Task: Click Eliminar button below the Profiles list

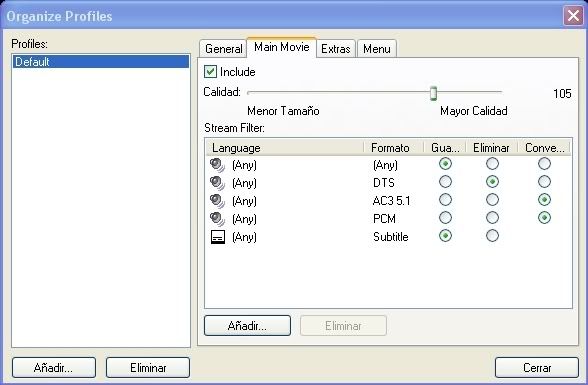Action: 148,367
